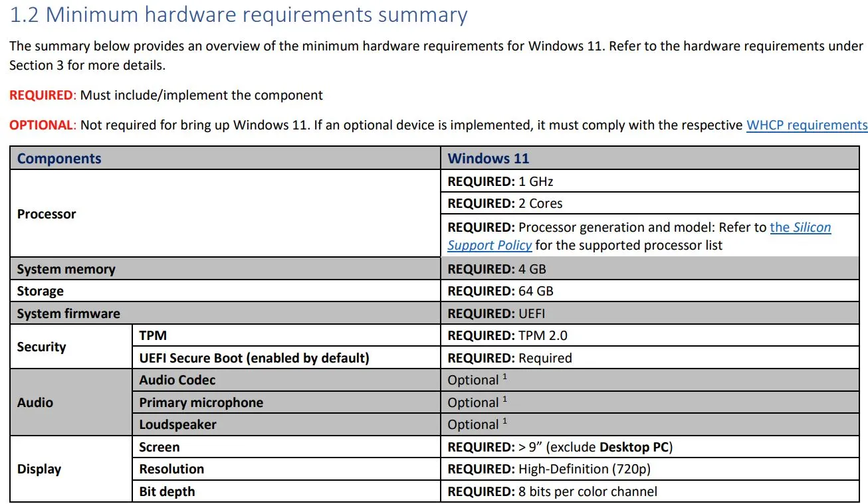
Task: Click the 'REQUIRED: 64 GB' cell
Action: 649,291
